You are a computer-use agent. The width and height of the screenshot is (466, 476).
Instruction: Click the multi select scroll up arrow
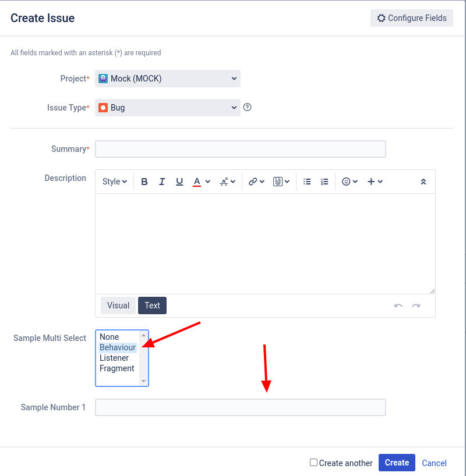click(143, 335)
